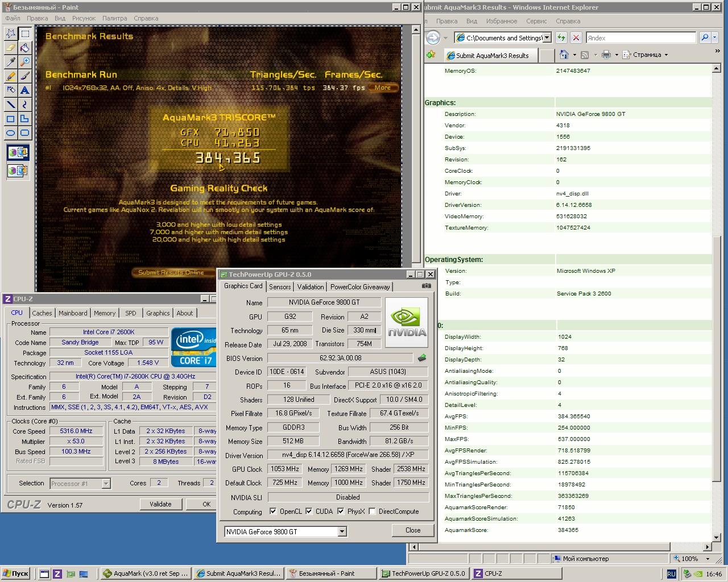
Task: Switch to the Mainboard tab in CPU-Z
Action: [x=73, y=313]
